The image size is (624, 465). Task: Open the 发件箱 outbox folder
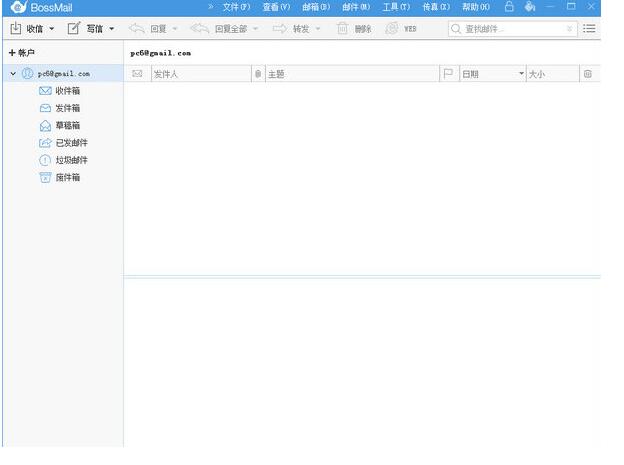(x=67, y=108)
